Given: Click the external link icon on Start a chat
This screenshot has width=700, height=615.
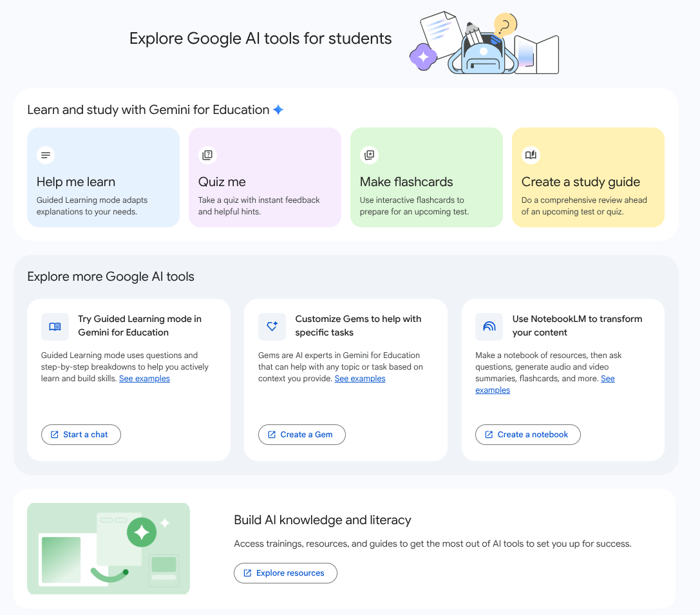Looking at the screenshot, I should 54,434.
